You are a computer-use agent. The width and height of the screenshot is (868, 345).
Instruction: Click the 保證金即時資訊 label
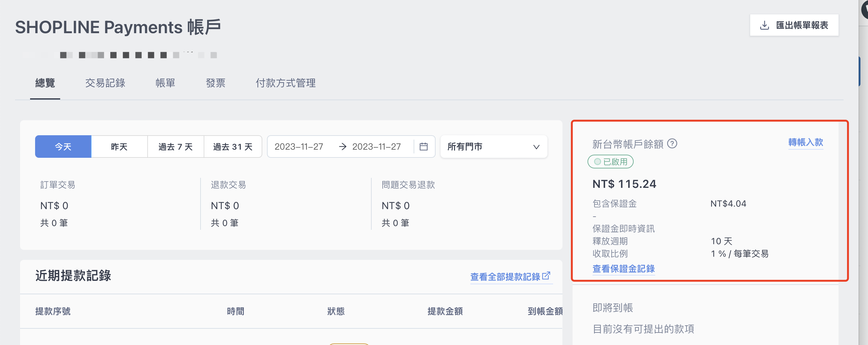(x=623, y=229)
